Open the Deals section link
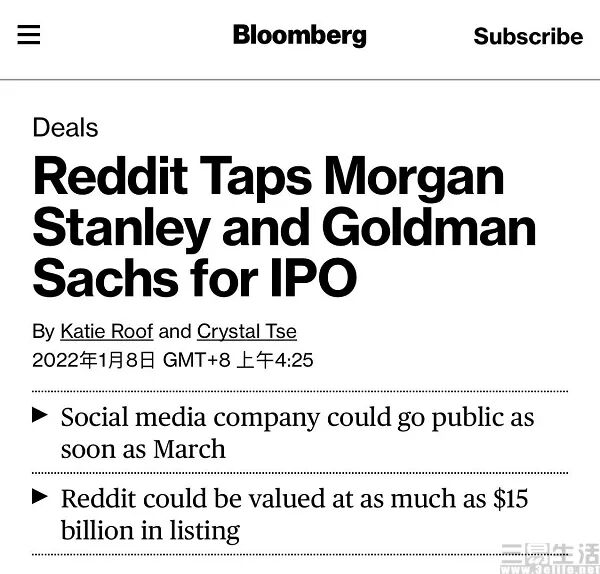The width and height of the screenshot is (600, 574). pos(65,127)
